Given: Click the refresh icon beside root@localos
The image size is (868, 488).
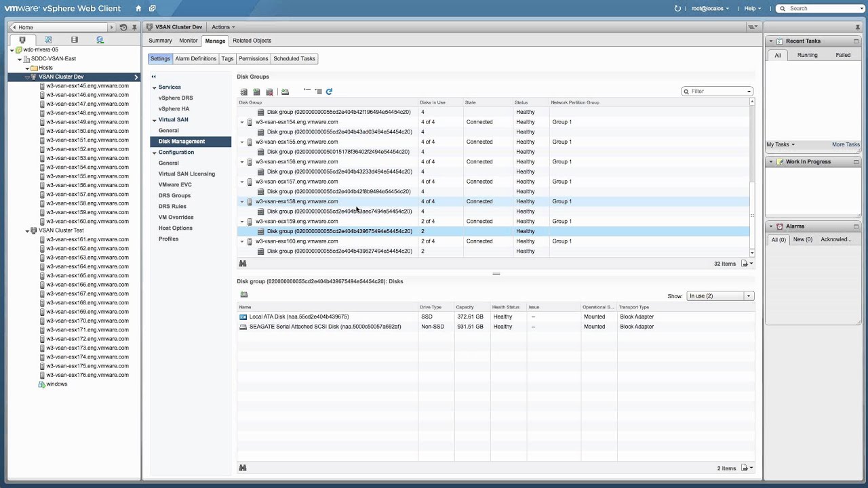Looking at the screenshot, I should click(677, 8).
